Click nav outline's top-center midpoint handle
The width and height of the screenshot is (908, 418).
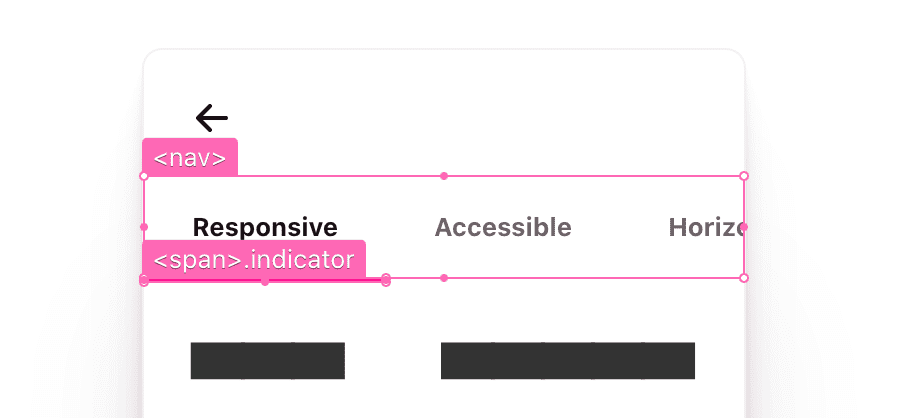tap(444, 176)
